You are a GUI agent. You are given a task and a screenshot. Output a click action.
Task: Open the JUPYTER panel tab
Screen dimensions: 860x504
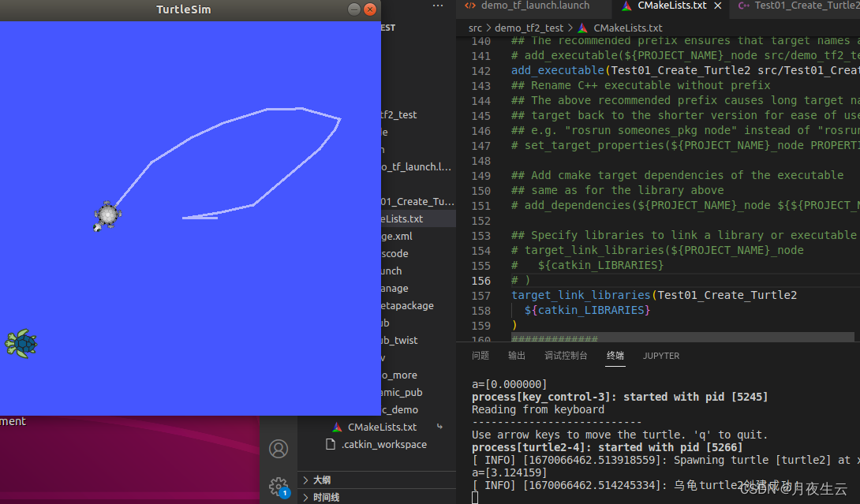(x=661, y=356)
